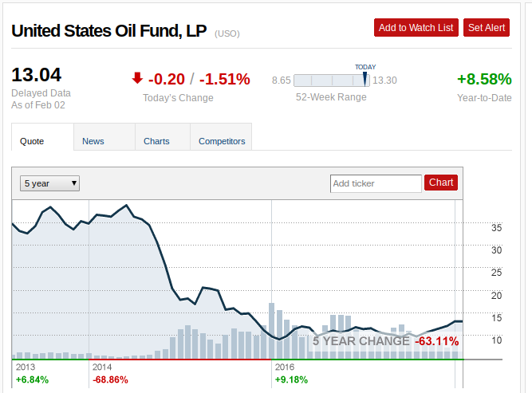Click the Set Alert button
This screenshot has height=393, width=532.
point(487,27)
